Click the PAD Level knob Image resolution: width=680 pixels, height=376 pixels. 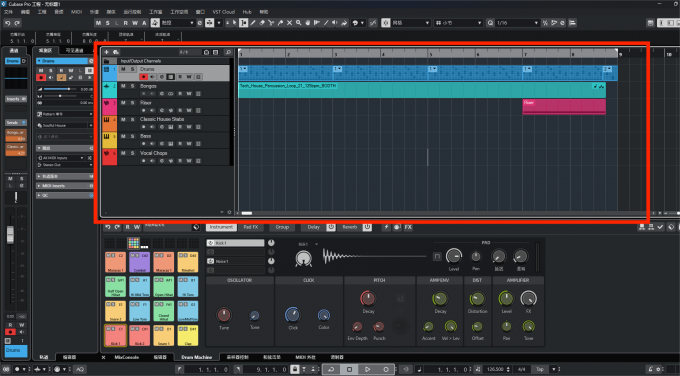454,256
